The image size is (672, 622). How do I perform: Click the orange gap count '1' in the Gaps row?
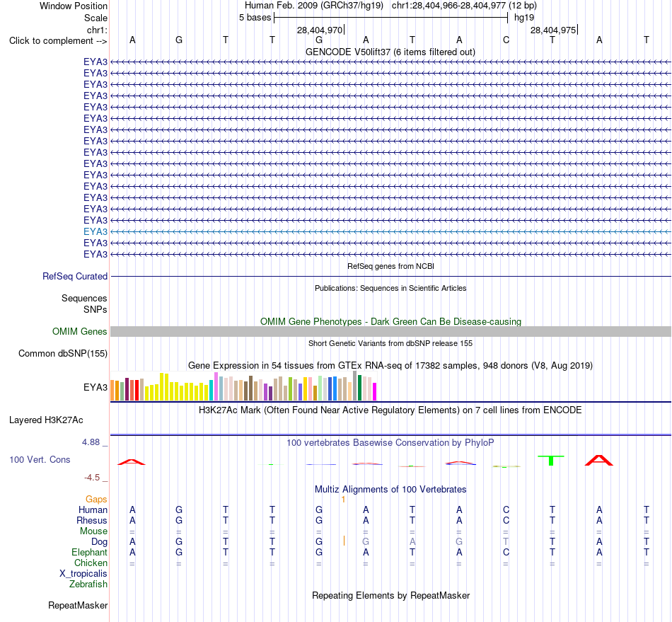(x=343, y=500)
